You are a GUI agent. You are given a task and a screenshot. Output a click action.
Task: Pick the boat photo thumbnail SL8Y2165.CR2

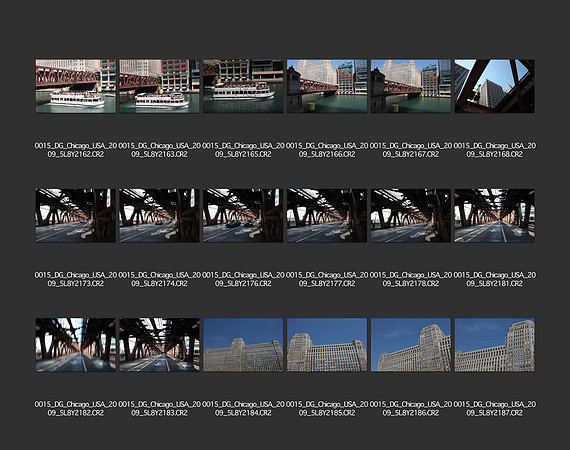(x=243, y=86)
